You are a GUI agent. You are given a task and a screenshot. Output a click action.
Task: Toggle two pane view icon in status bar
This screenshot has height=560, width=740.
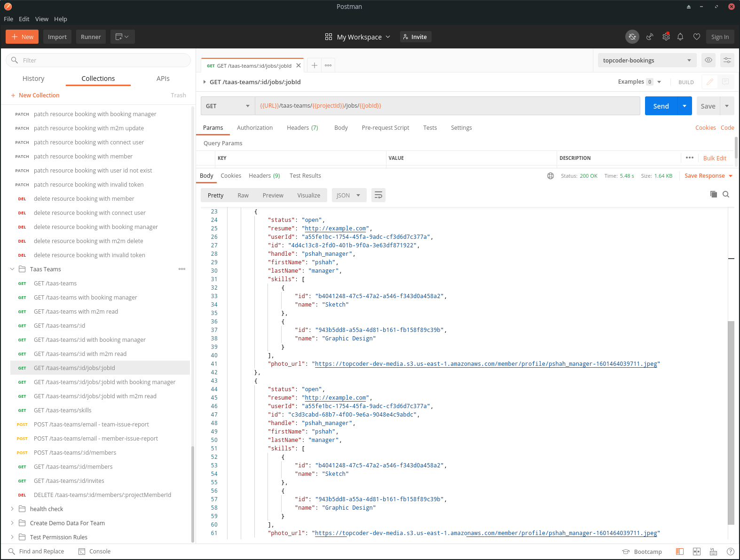[x=697, y=552]
